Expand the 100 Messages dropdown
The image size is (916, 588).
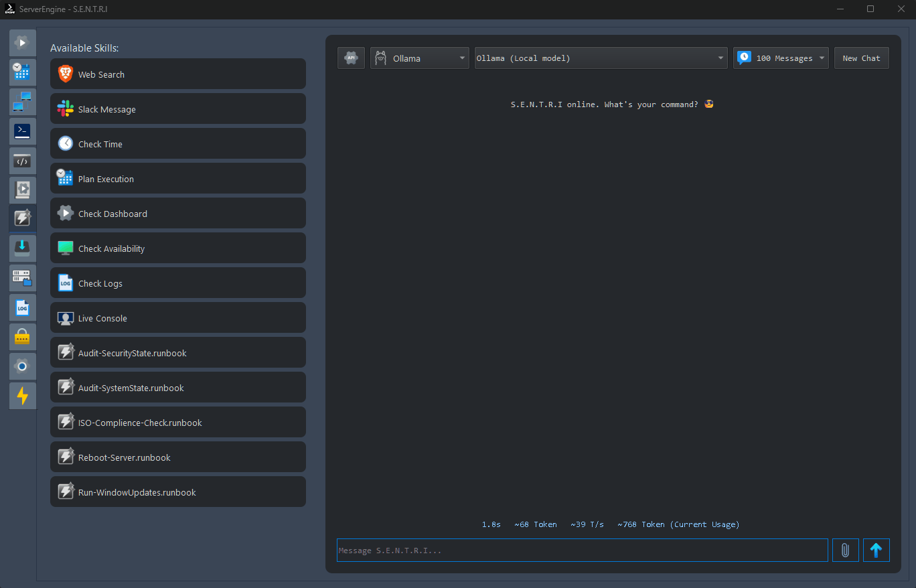tap(781, 58)
